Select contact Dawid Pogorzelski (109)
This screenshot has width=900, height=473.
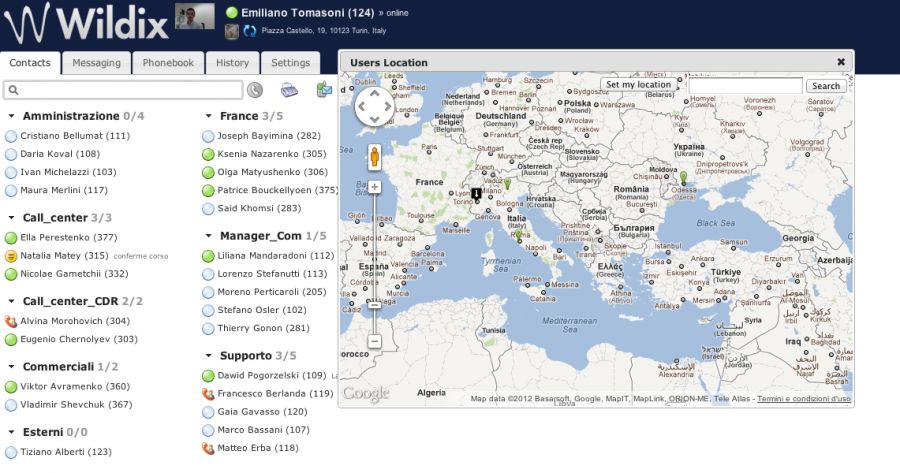click(271, 375)
